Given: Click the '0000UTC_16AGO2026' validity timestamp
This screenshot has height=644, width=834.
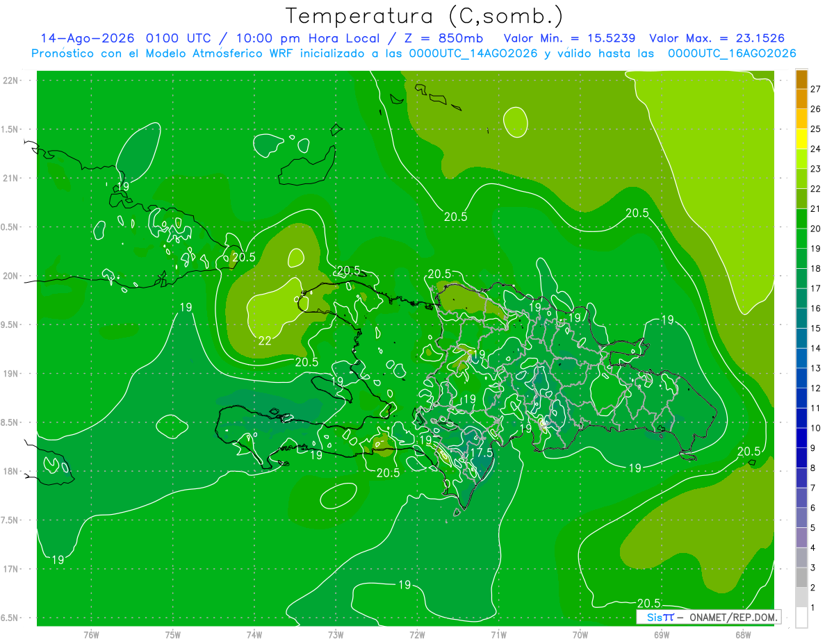Looking at the screenshot, I should (732, 53).
